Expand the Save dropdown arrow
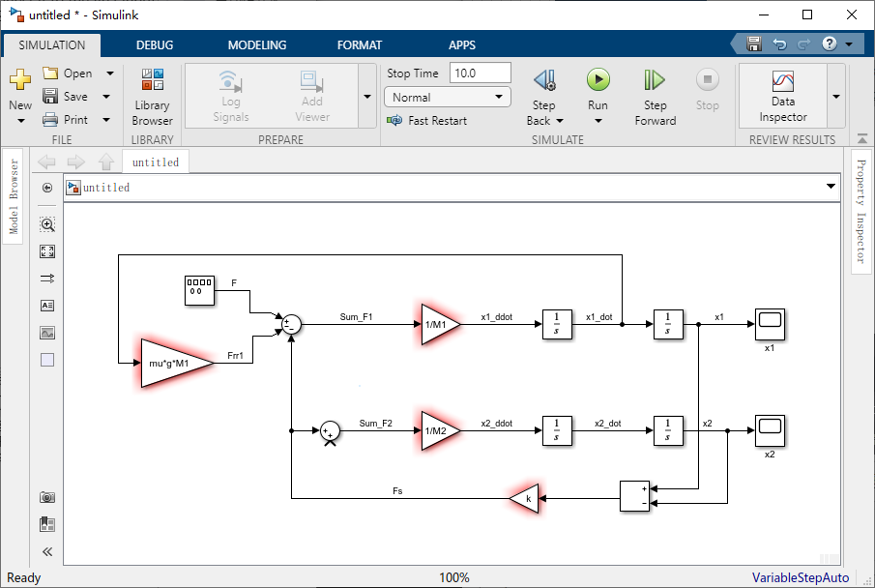The image size is (875, 588). pos(106,97)
